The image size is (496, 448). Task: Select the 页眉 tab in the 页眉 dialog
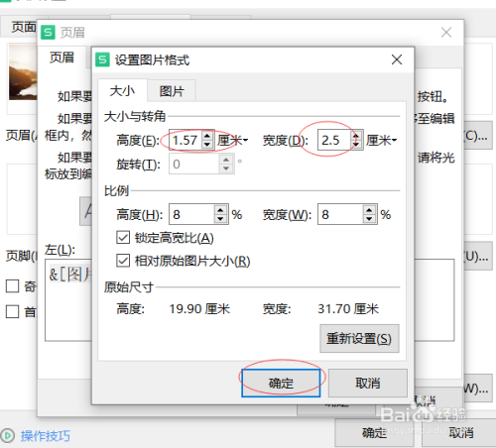(x=62, y=57)
